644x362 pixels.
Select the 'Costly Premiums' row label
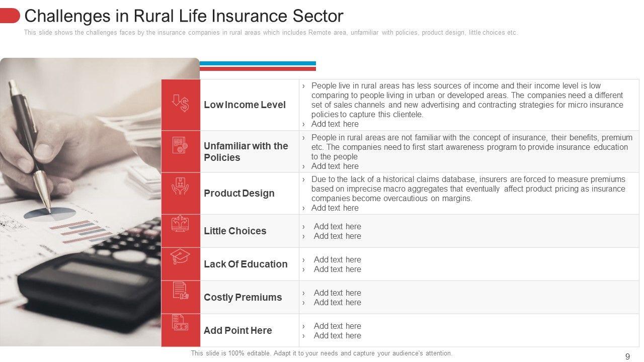tap(243, 297)
